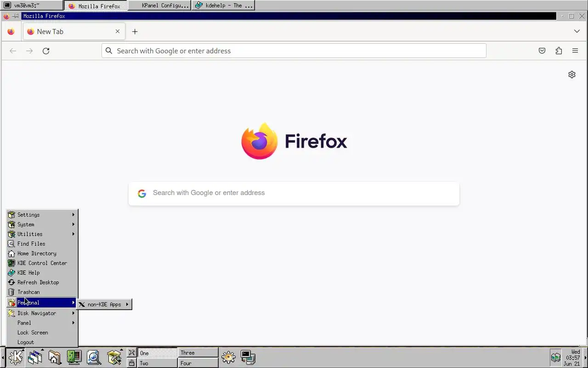Viewport: 588px width, 368px height.
Task: Click the panel clock showing 03:57
Action: [x=572, y=357]
